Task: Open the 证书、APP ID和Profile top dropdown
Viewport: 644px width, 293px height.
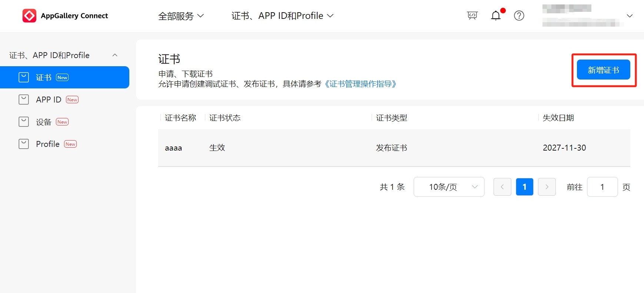Action: pos(282,16)
